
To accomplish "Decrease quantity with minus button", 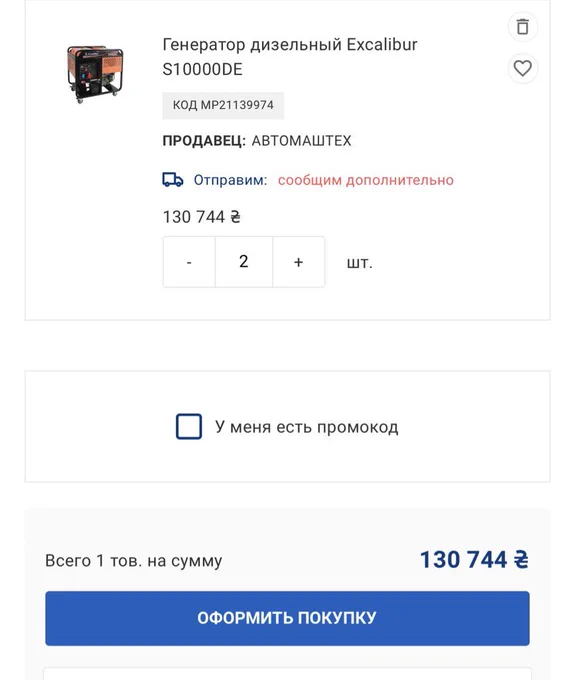I will point(189,262).
